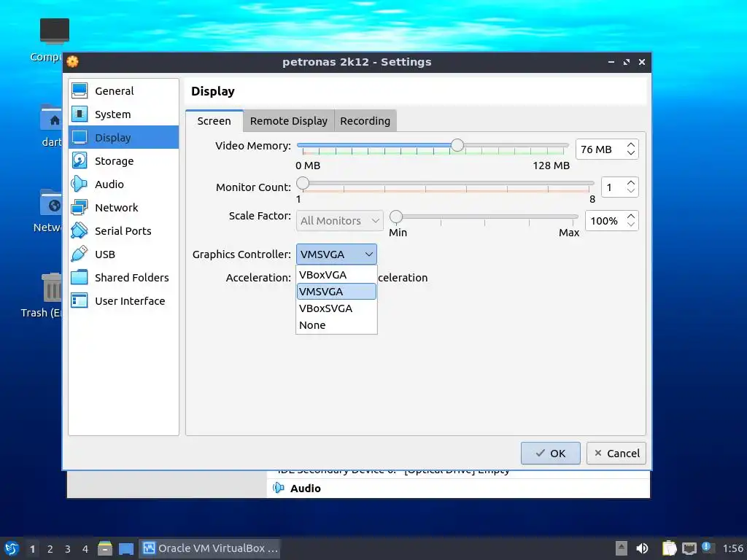Click the 100% scale factor field
The image size is (747, 560).
click(605, 220)
